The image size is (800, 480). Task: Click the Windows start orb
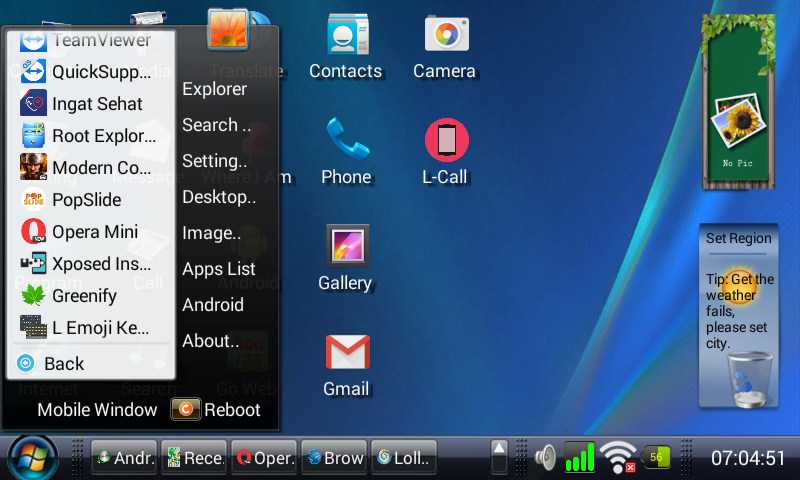[x=32, y=458]
